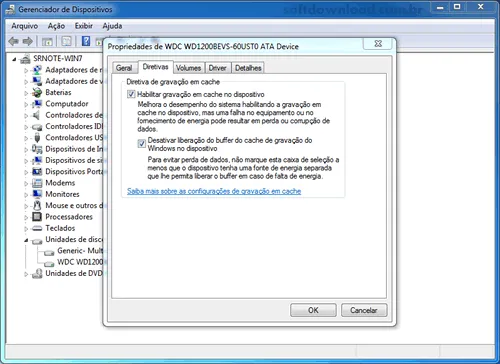Select the Monitores tree item label

click(x=62, y=194)
